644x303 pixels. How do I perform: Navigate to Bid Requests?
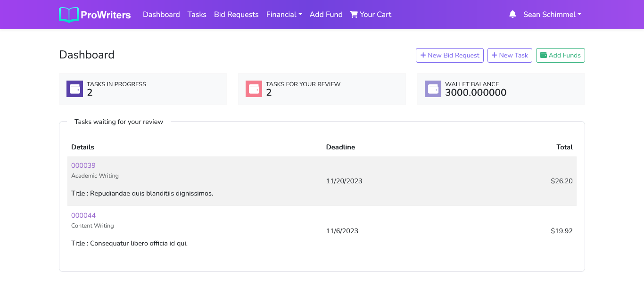click(x=236, y=15)
